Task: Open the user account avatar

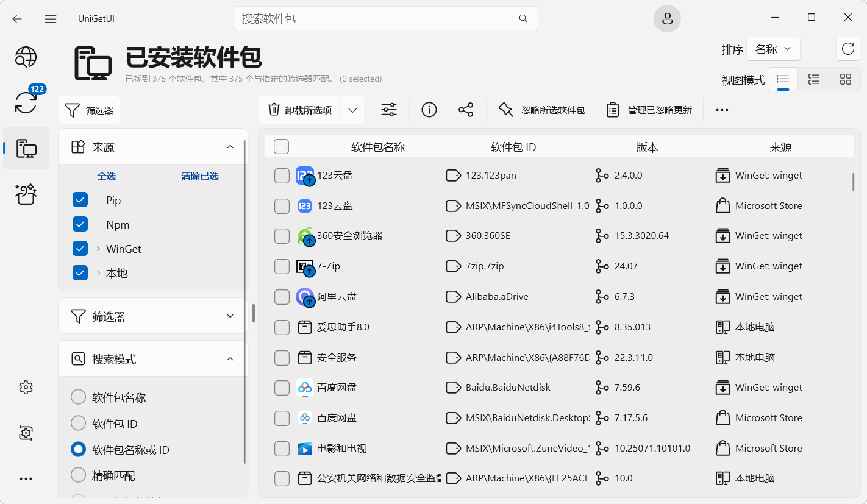Action: (x=667, y=18)
